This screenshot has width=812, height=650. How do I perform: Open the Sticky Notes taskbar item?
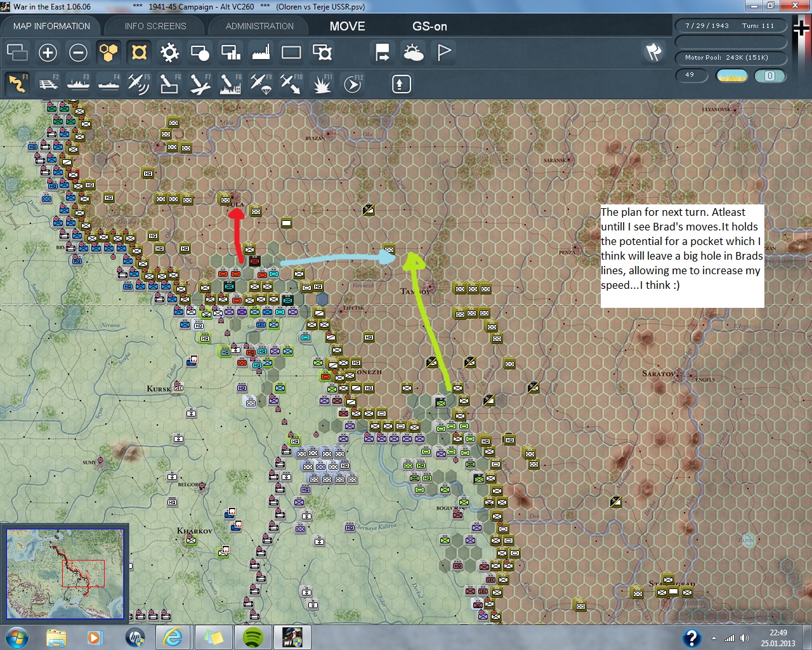pyautogui.click(x=214, y=637)
